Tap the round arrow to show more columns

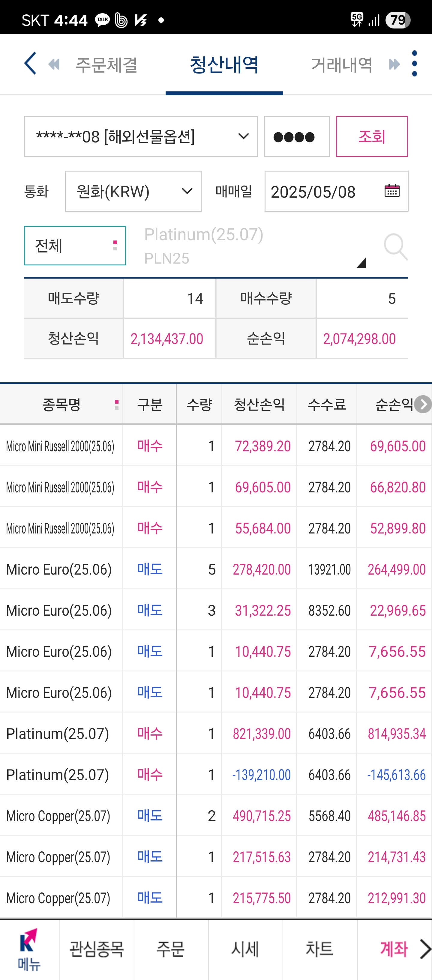click(x=423, y=404)
